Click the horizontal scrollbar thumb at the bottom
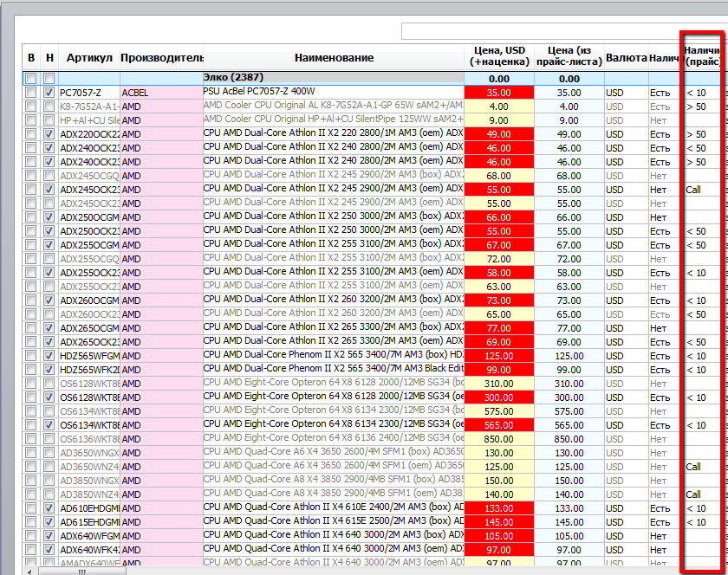Screen dimensions: 728x575 pyautogui.click(x=82, y=572)
